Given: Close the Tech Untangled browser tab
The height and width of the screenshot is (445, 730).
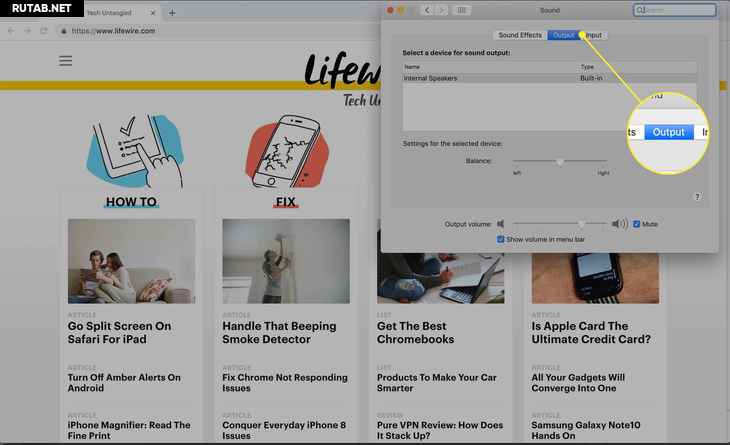Looking at the screenshot, I should pyautogui.click(x=153, y=13).
